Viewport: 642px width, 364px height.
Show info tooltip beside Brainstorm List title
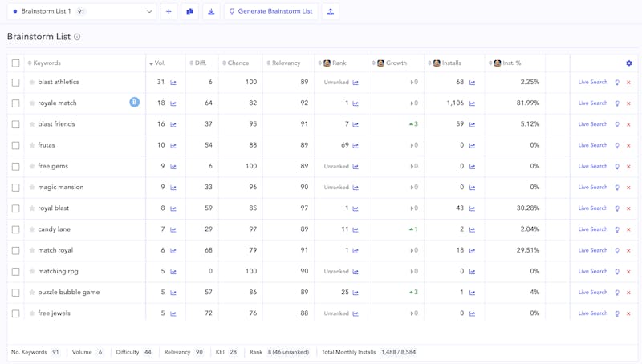tap(77, 37)
